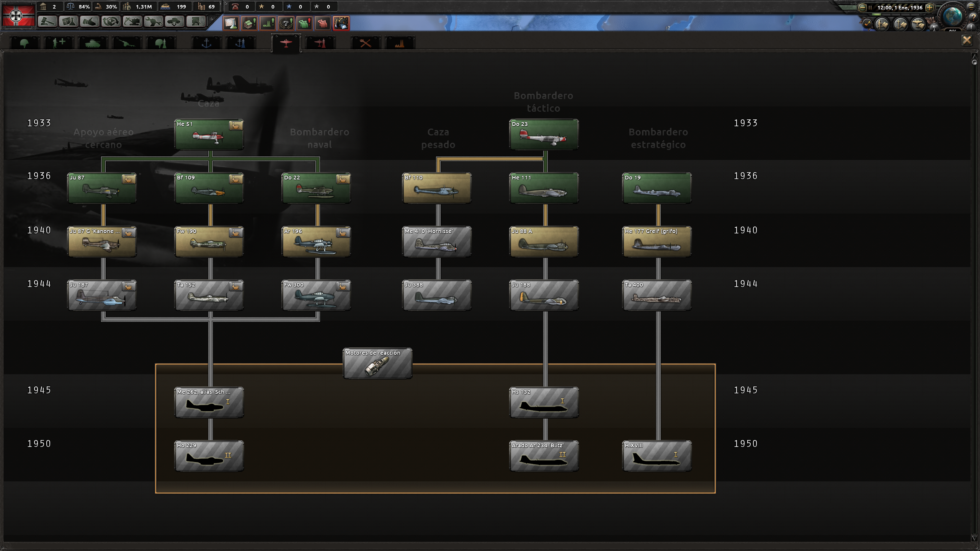This screenshot has width=980, height=551.
Task: Open the Research button in the top toolbar
Action: (69, 21)
